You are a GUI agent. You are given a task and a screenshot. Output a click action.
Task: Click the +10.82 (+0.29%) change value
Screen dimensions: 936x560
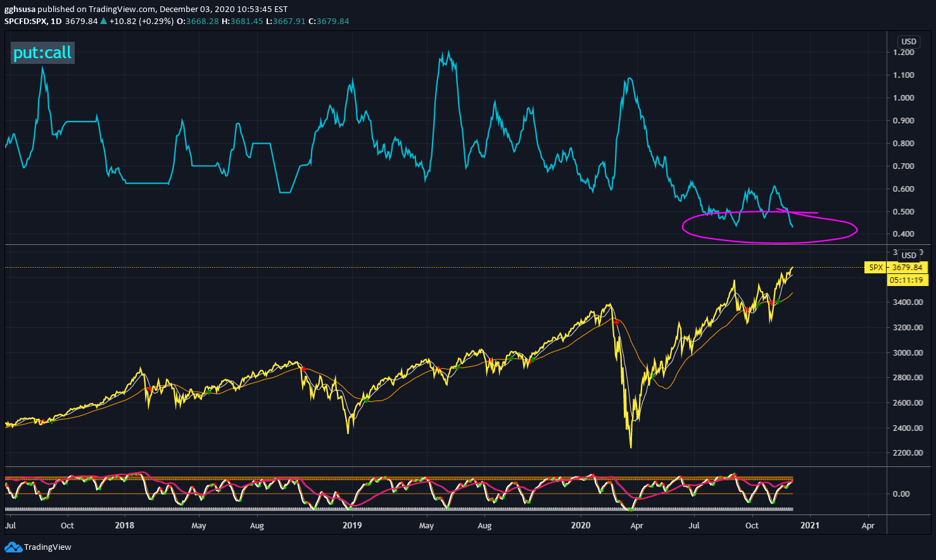click(x=141, y=21)
